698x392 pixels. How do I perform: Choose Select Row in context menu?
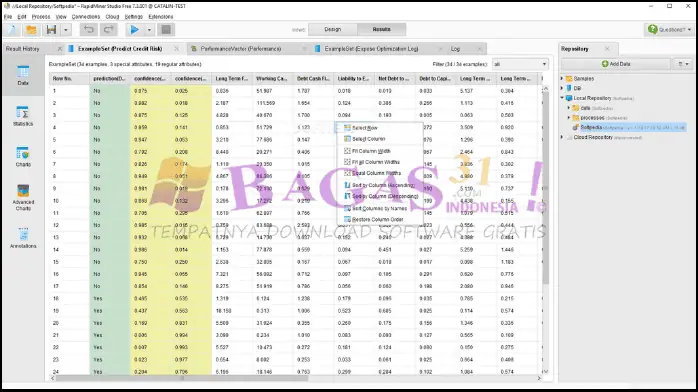tap(380, 128)
